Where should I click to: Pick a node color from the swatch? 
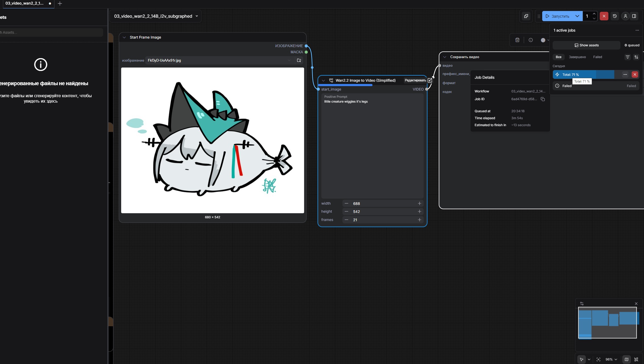pyautogui.click(x=543, y=40)
